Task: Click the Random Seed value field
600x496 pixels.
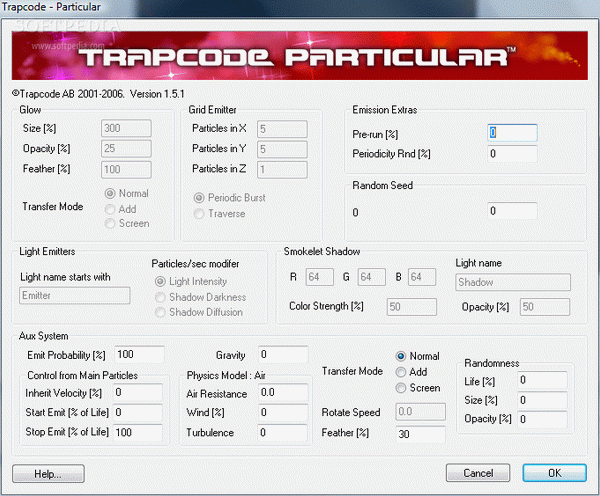Action: (512, 211)
